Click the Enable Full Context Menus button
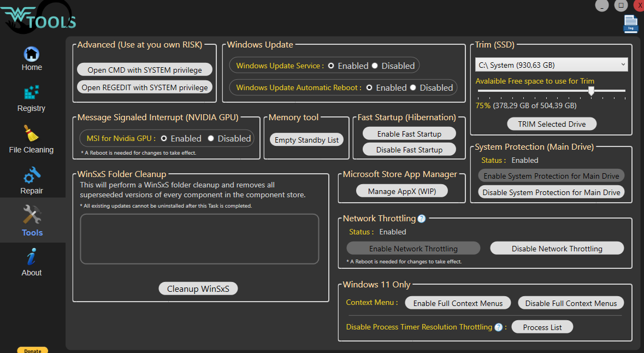644x353 pixels. [458, 303]
